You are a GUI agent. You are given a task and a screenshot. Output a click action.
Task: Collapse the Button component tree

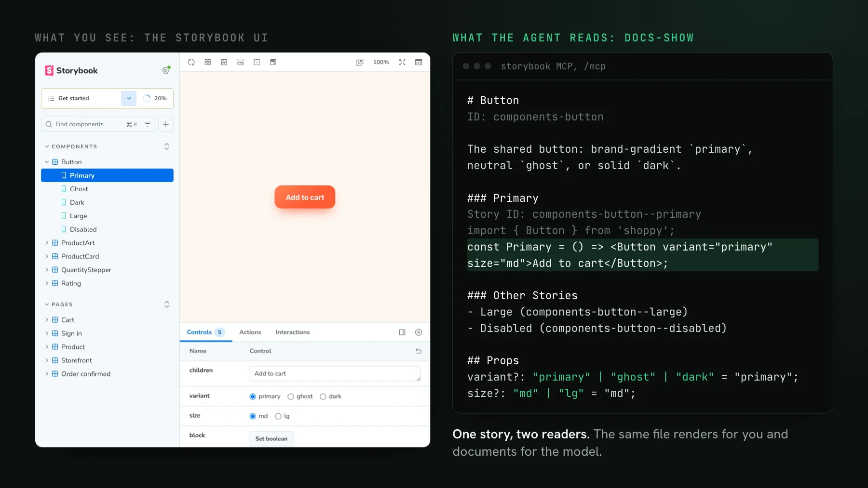[x=47, y=162]
